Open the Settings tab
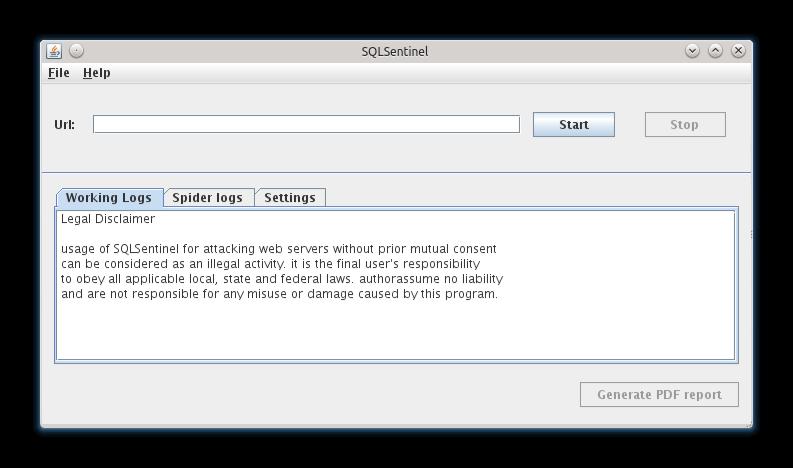 [x=289, y=198]
